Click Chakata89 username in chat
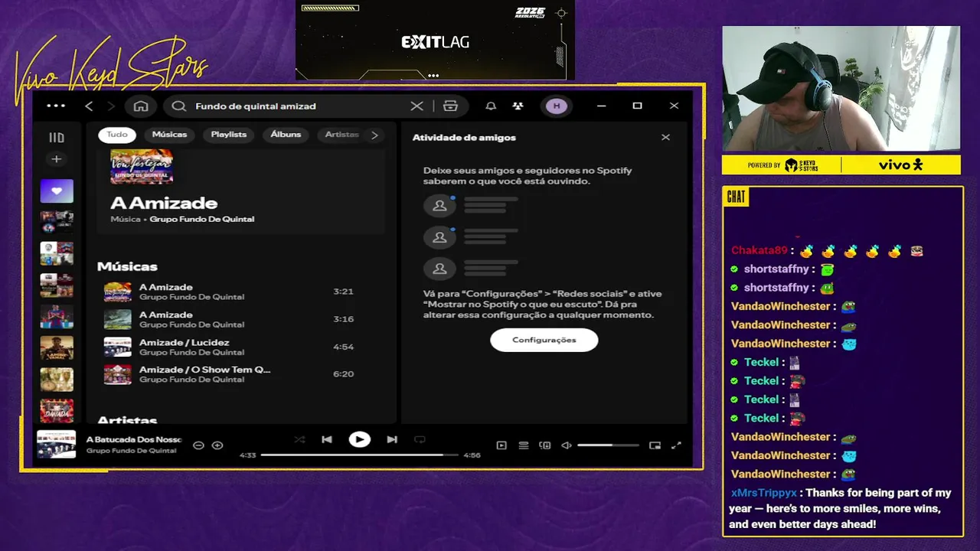This screenshot has width=980, height=551. tap(759, 250)
